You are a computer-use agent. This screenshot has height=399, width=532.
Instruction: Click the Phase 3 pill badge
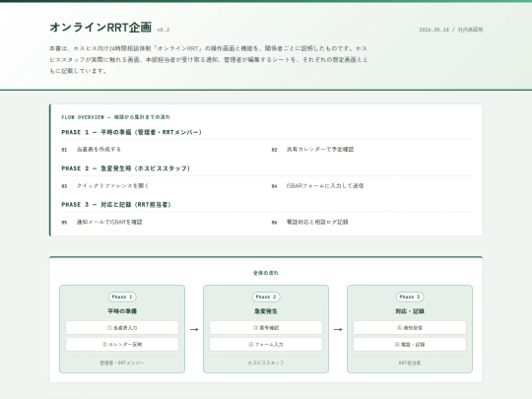pyautogui.click(x=410, y=297)
